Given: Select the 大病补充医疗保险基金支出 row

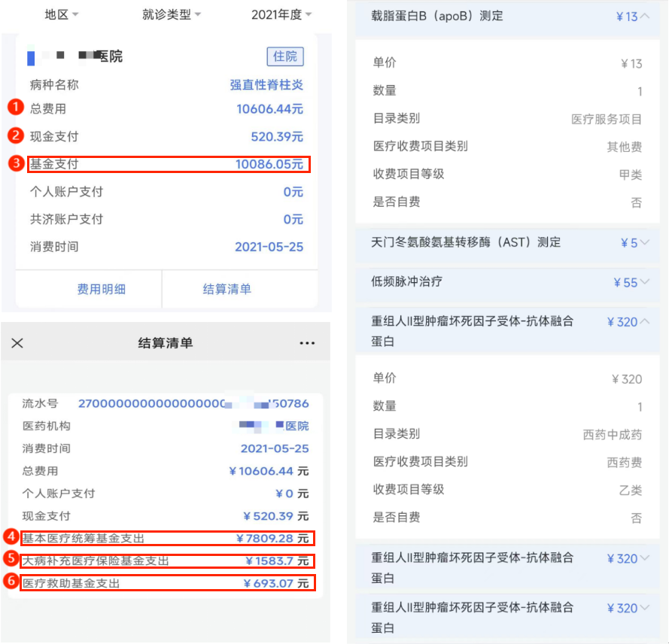Looking at the screenshot, I should (167, 560).
